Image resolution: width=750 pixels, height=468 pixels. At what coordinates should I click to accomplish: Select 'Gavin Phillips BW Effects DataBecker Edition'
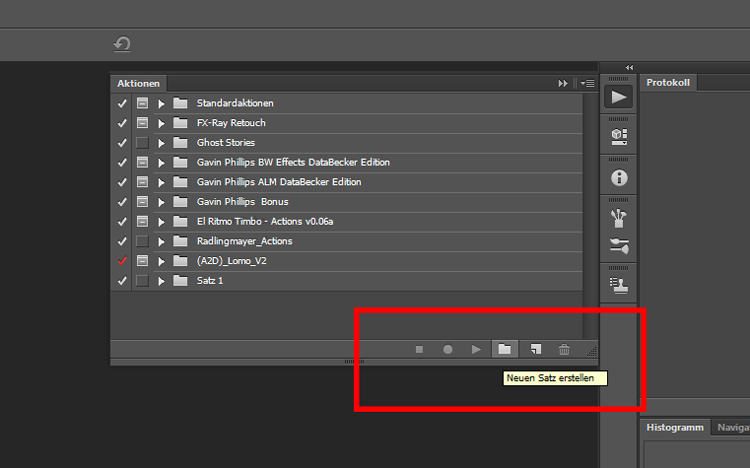[293, 162]
